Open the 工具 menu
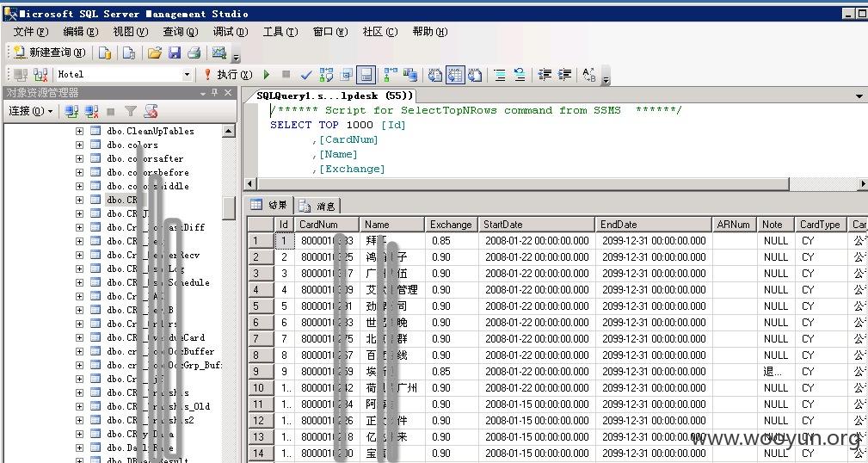Screen dimensions: 868x463 tap(280, 32)
